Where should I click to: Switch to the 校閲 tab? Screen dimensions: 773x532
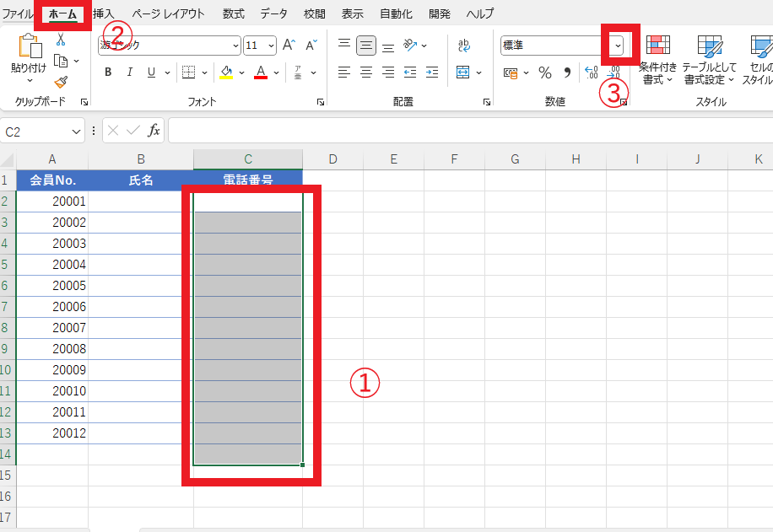(315, 13)
